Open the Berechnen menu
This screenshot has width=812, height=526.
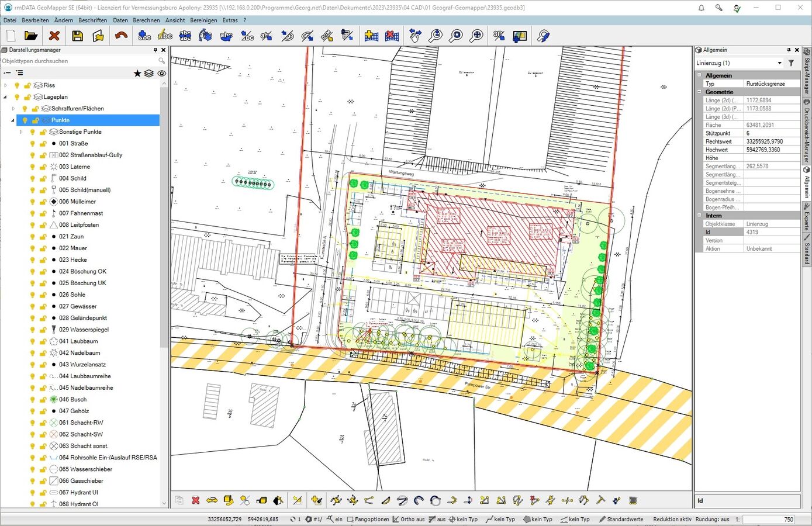[146, 20]
